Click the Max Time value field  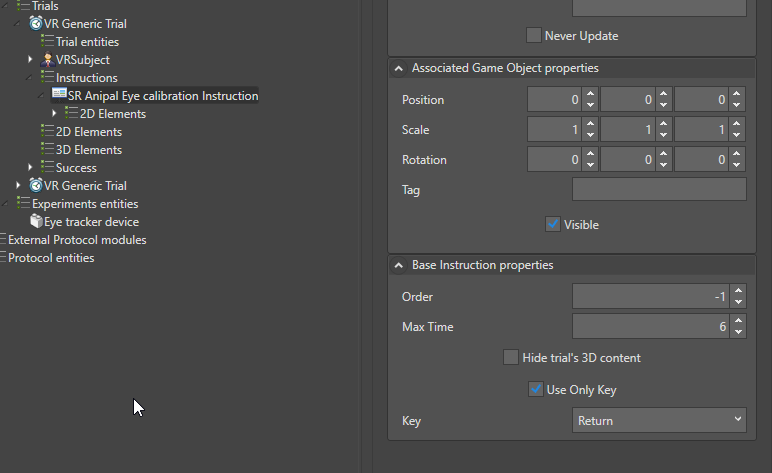pos(651,326)
